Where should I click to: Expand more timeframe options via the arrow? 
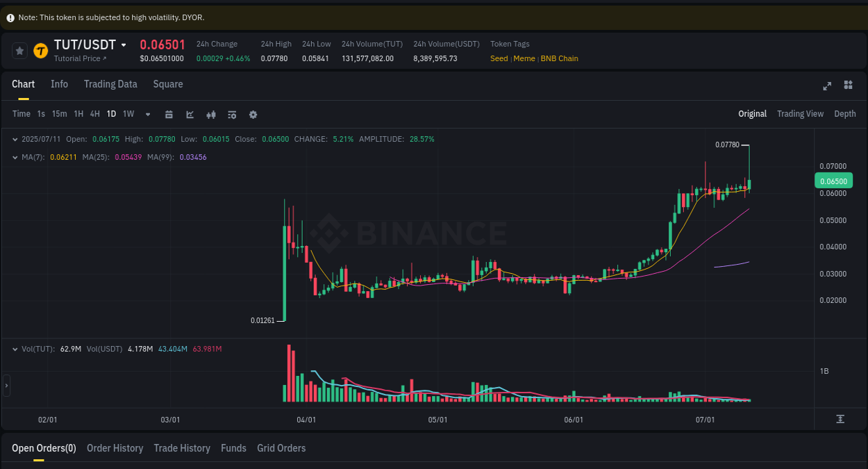click(x=147, y=114)
